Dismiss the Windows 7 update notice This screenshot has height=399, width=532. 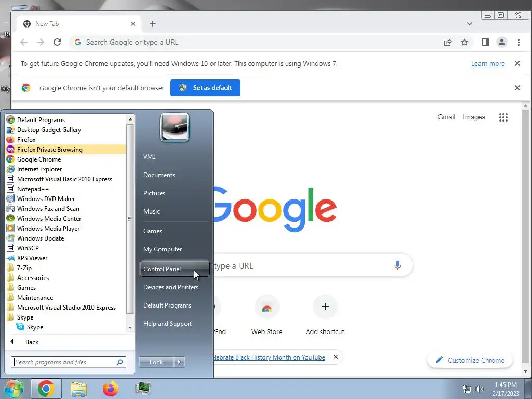tap(517, 63)
